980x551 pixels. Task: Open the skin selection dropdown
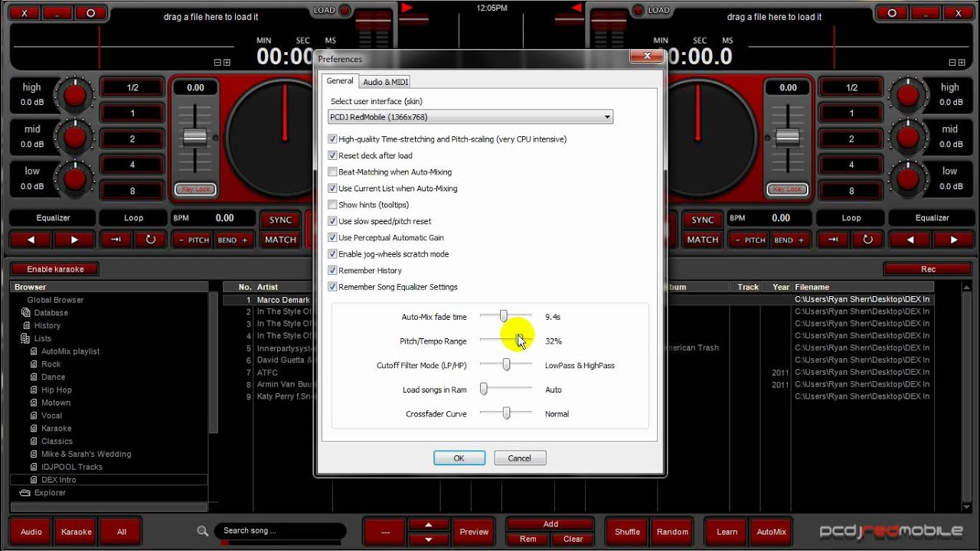[x=470, y=117]
